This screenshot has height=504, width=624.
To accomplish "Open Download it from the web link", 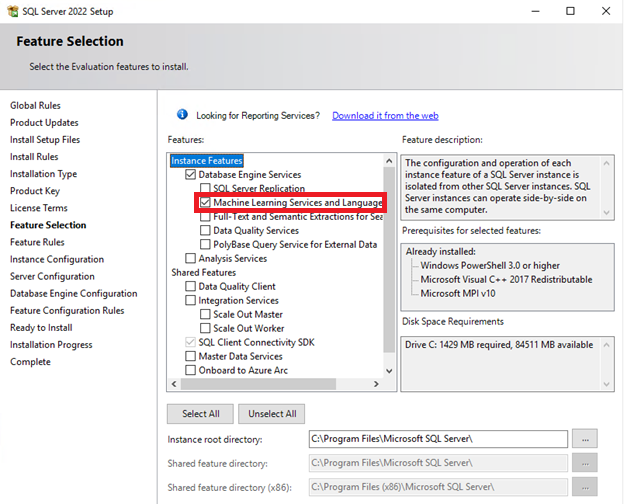I will click(385, 115).
